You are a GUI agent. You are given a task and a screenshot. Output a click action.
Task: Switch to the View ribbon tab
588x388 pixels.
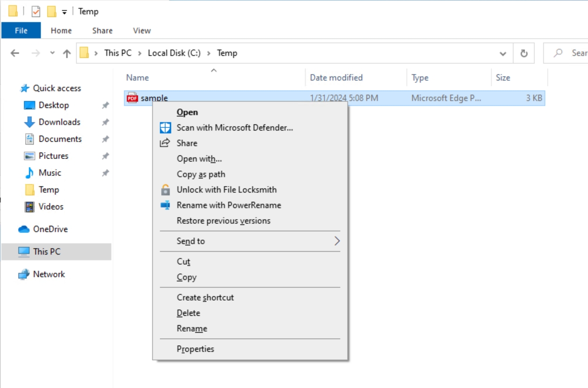click(142, 31)
